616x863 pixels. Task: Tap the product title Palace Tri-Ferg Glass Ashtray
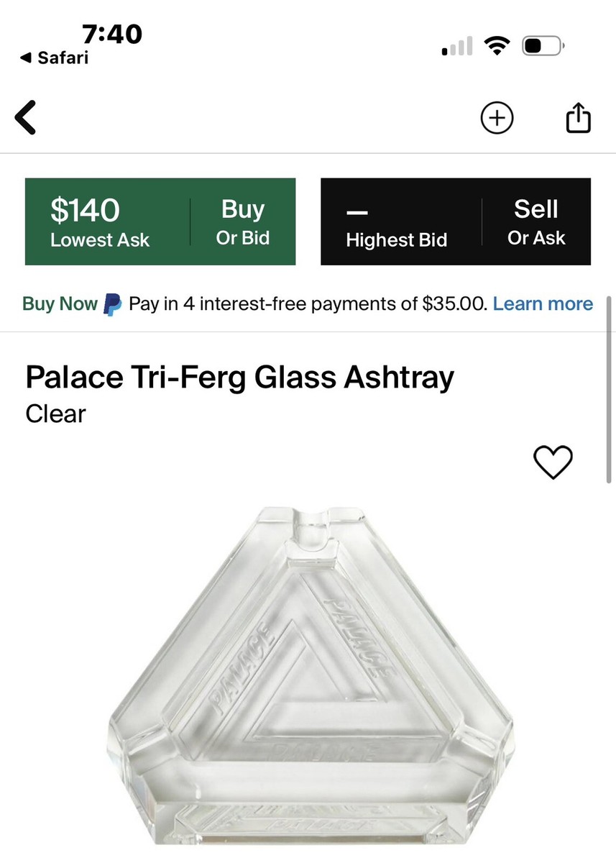click(239, 377)
